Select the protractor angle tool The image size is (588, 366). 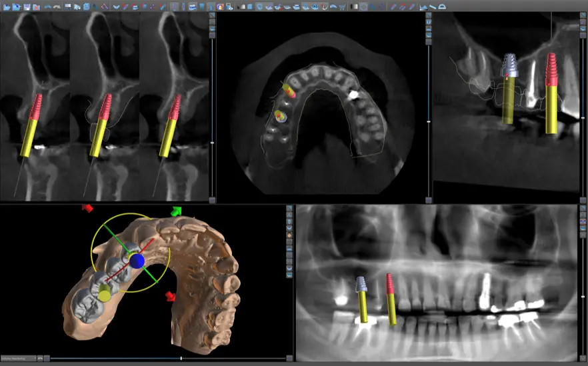coord(442,7)
